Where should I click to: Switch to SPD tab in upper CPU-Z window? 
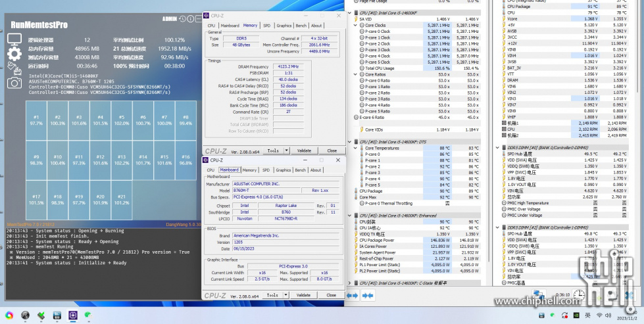(267, 26)
